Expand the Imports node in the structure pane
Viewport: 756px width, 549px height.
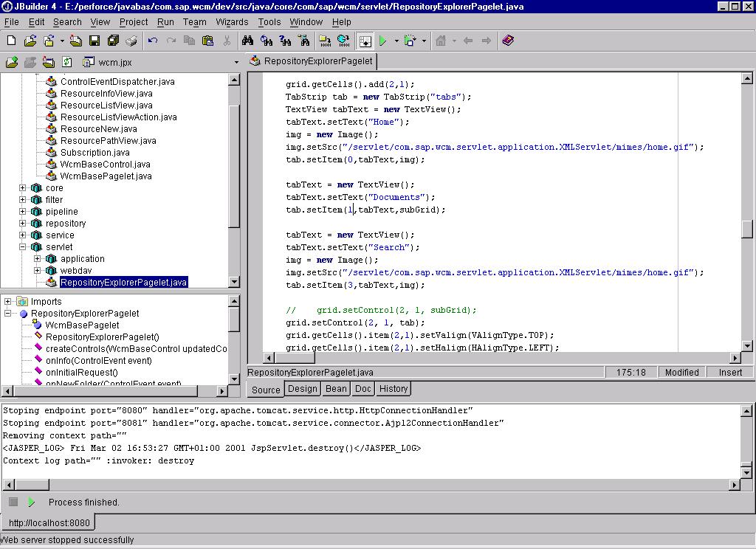pos(8,301)
